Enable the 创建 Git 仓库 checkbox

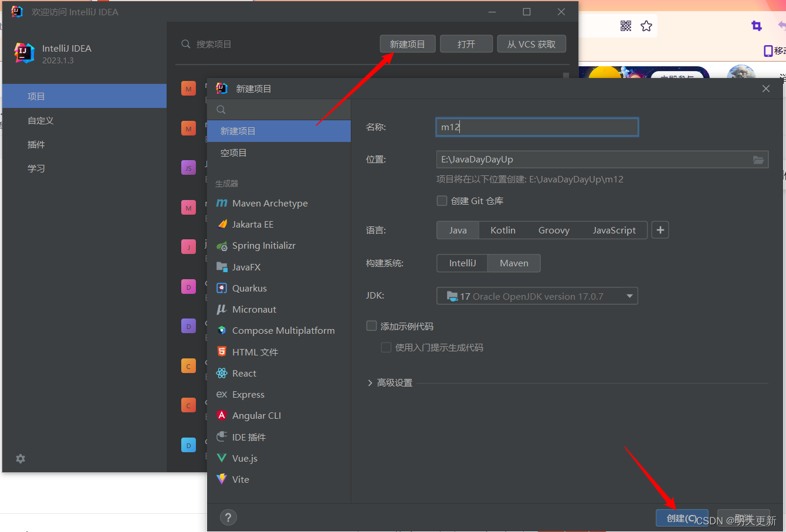[x=442, y=201]
